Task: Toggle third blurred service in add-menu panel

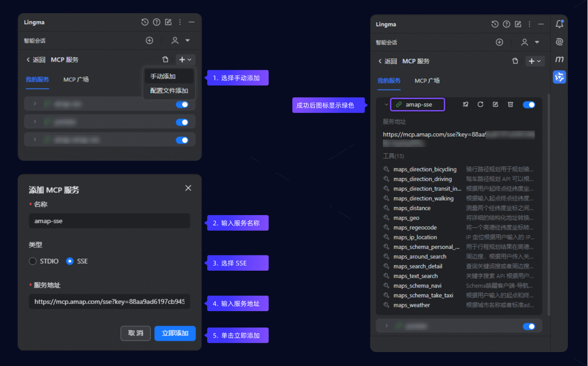Action: (182, 140)
